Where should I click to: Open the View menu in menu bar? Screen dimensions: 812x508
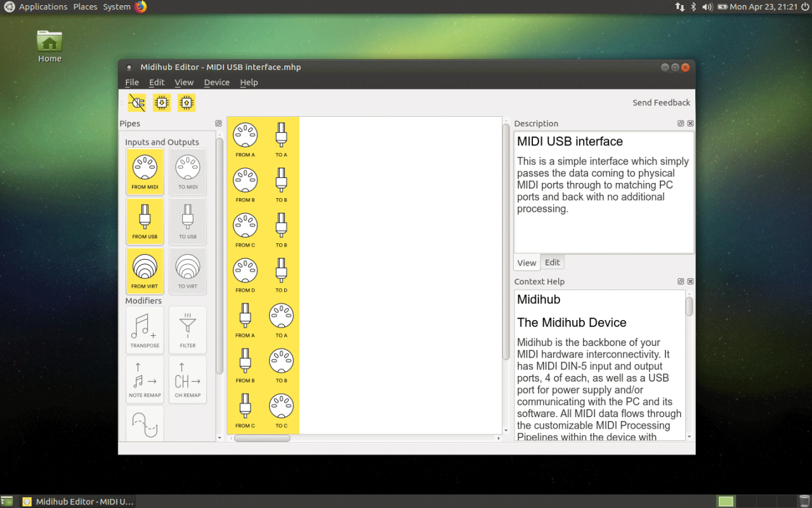point(184,83)
